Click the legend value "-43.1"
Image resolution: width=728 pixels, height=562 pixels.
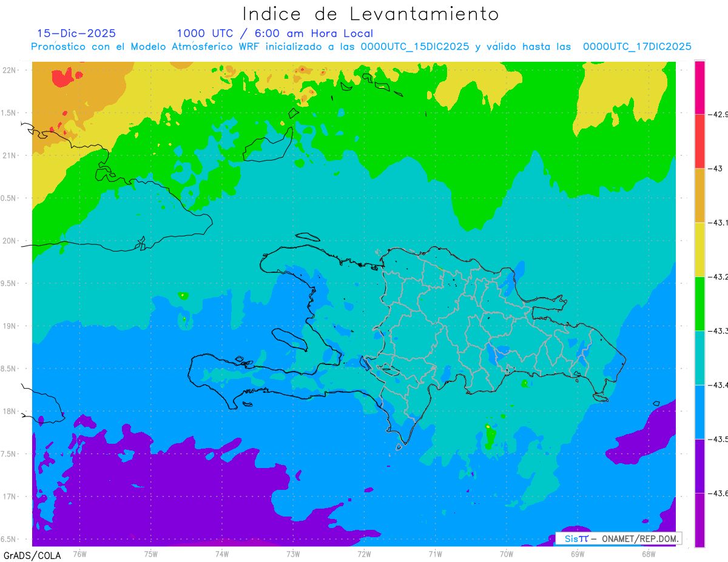718,222
